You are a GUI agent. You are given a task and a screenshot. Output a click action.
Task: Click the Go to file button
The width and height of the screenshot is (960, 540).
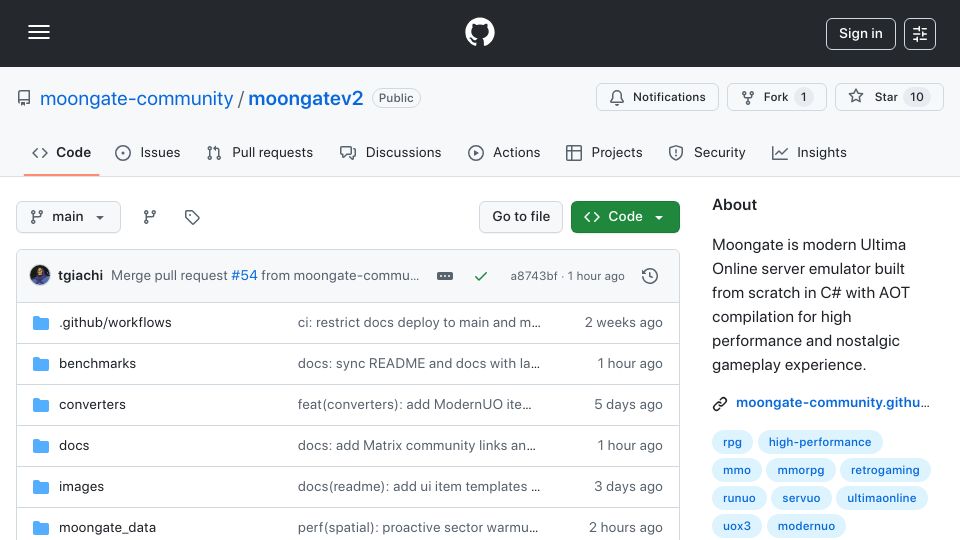[521, 217]
